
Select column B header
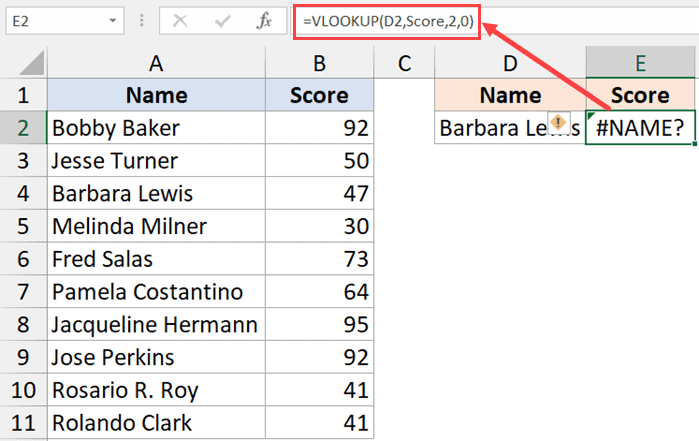click(319, 63)
